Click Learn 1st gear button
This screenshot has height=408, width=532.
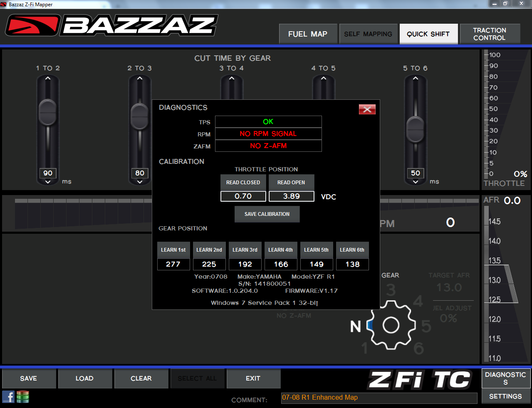(x=173, y=250)
